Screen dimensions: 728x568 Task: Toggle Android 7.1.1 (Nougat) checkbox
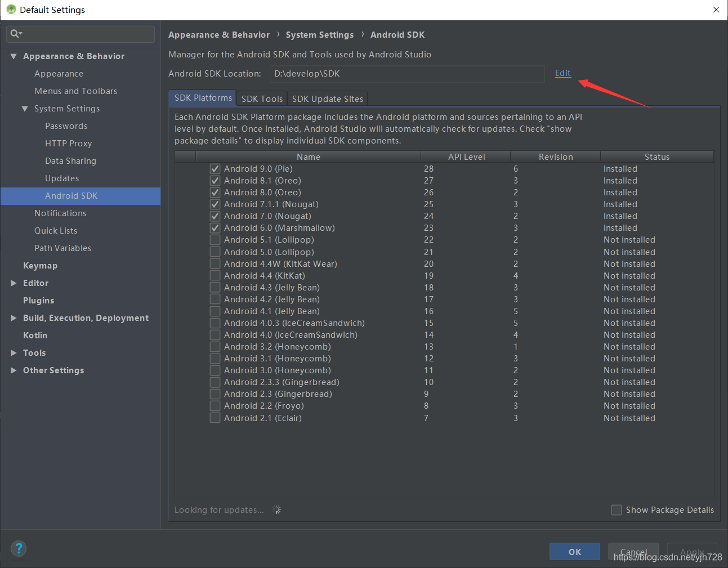[215, 204]
